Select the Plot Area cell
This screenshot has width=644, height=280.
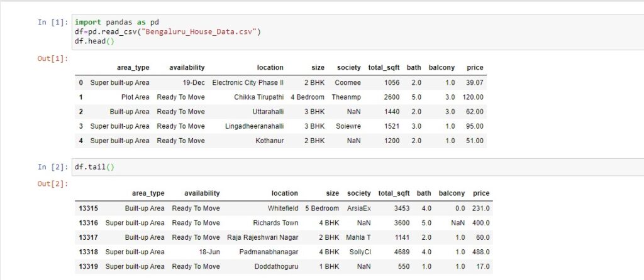135,97
